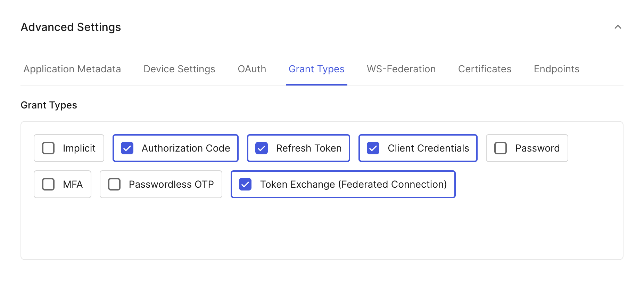
Task: Click the Advanced Settings heading
Action: tap(71, 27)
